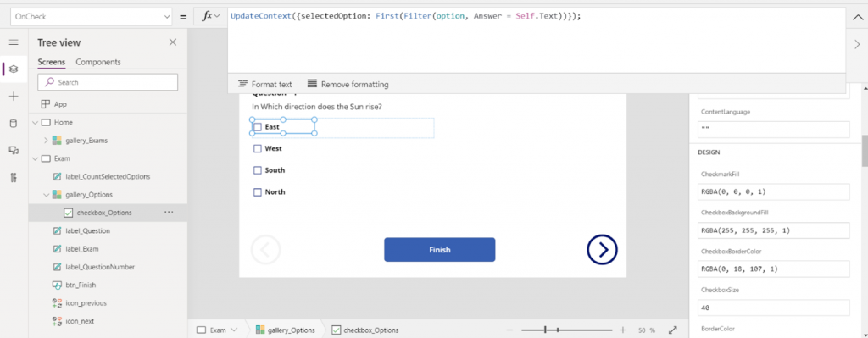Click the Insert plus icon in rail

[14, 97]
